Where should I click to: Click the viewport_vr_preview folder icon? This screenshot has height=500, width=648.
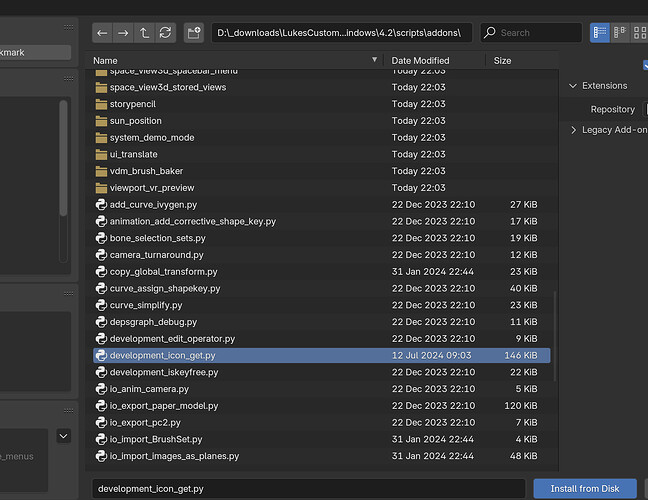pyautogui.click(x=101, y=188)
